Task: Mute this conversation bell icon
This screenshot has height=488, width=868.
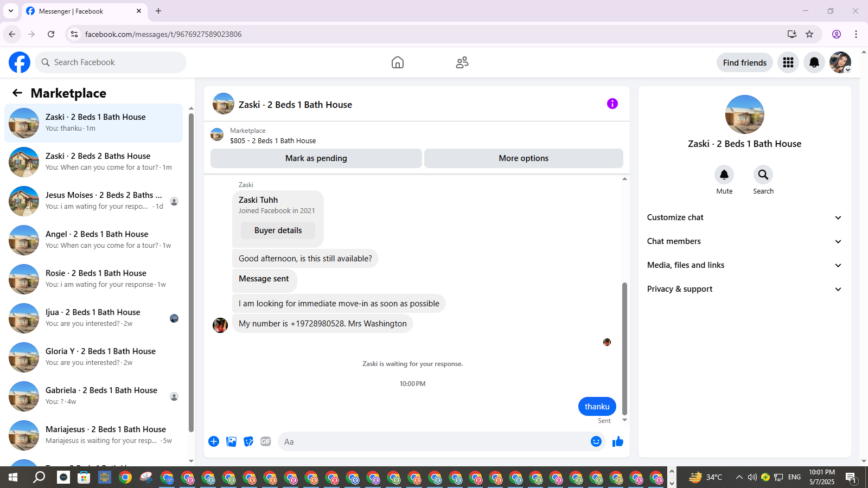Action: tap(724, 175)
